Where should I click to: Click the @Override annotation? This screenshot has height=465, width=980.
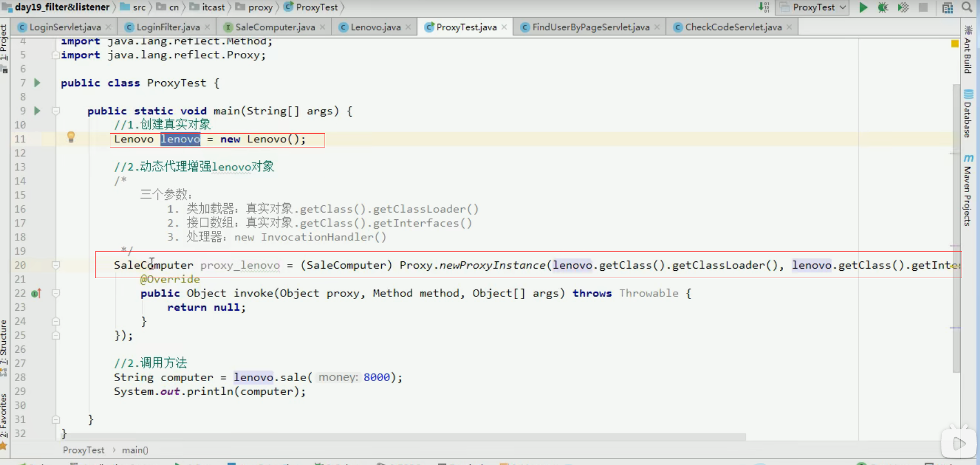170,279
